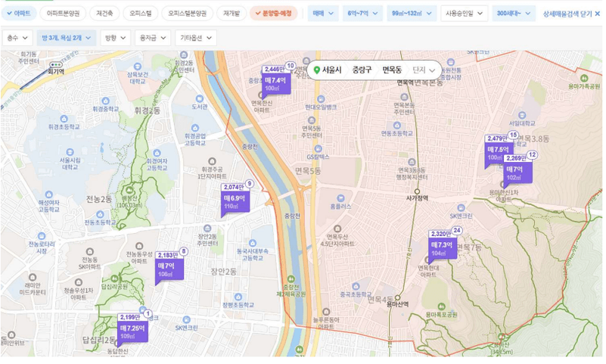Toggle the 아파트 property type filter
606x364 pixels.
pos(19,13)
